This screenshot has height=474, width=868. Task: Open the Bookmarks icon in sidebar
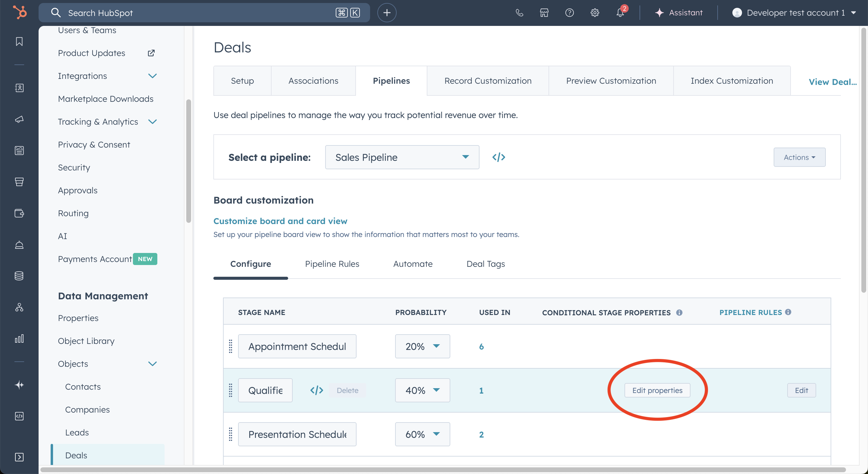[x=19, y=42]
